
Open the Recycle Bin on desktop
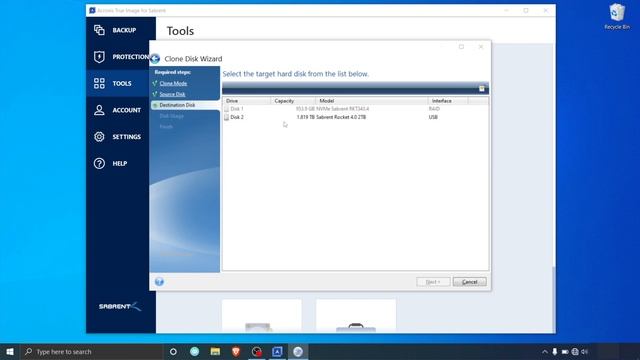(x=617, y=17)
